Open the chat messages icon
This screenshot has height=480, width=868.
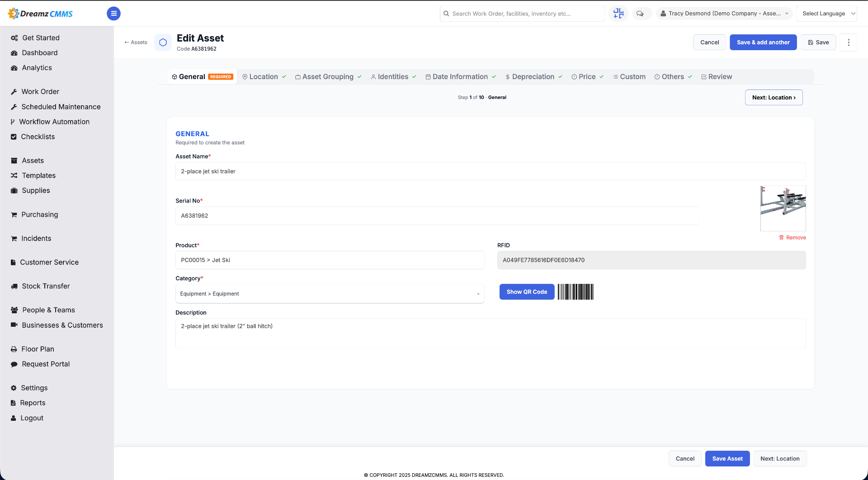pos(640,14)
